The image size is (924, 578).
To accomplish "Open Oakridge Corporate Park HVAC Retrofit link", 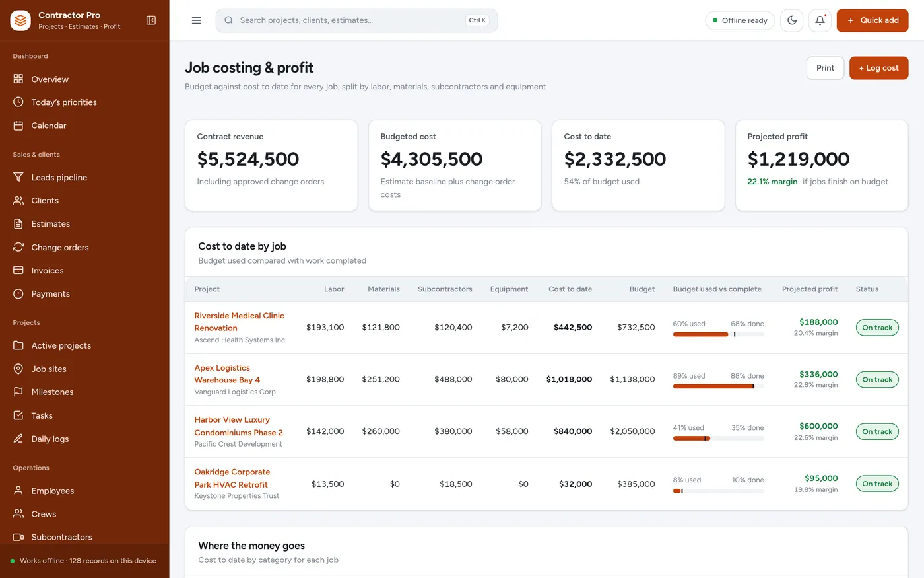I will point(232,478).
